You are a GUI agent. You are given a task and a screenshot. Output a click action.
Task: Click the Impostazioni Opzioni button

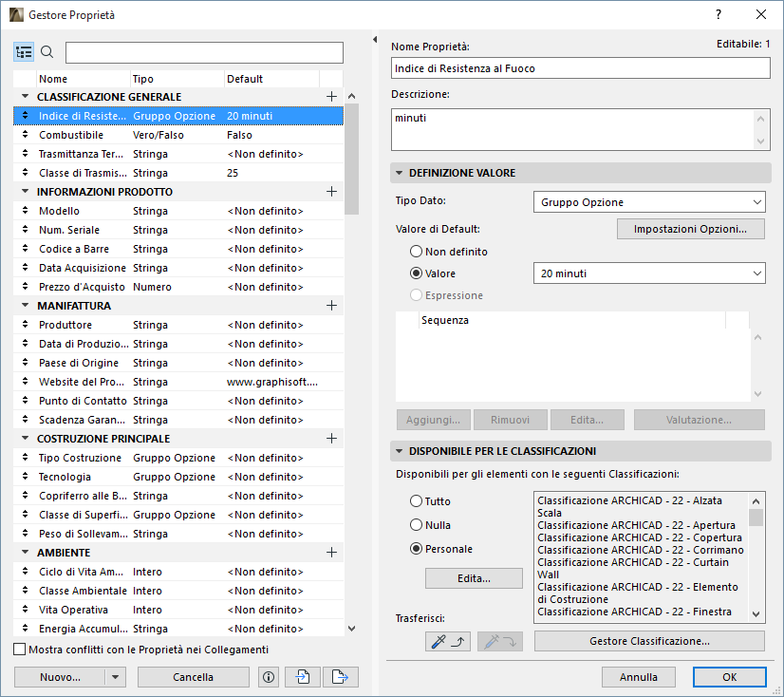tap(690, 229)
